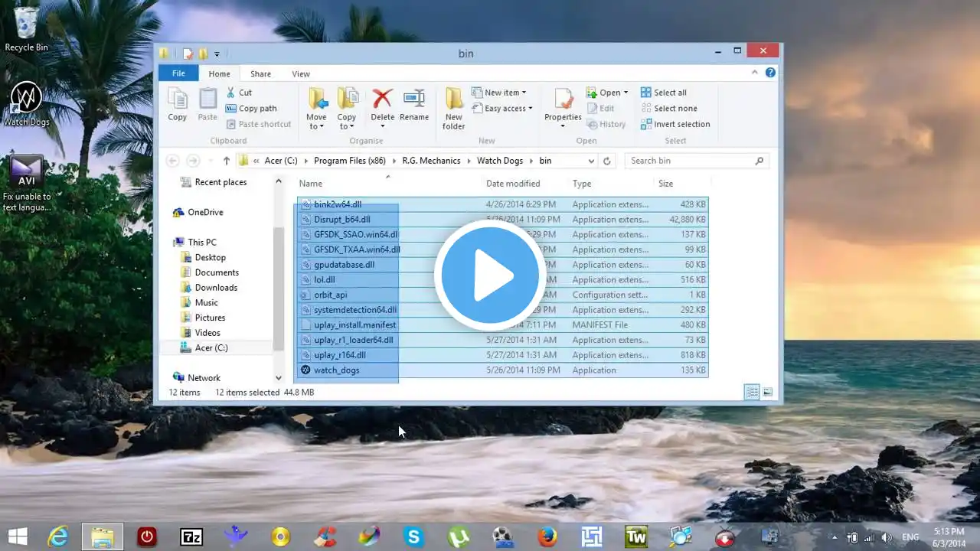
Task: Click the Delete icon in the ribbon
Action: pyautogui.click(x=382, y=99)
